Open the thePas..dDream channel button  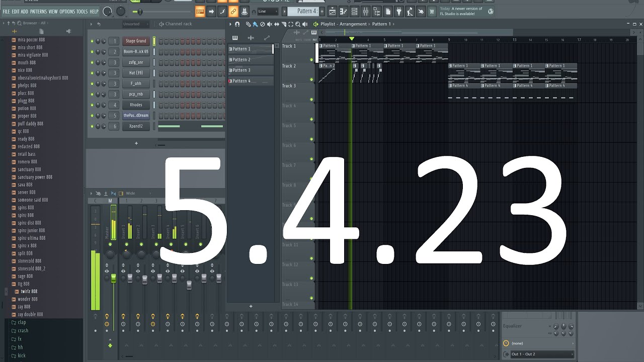pos(136,116)
